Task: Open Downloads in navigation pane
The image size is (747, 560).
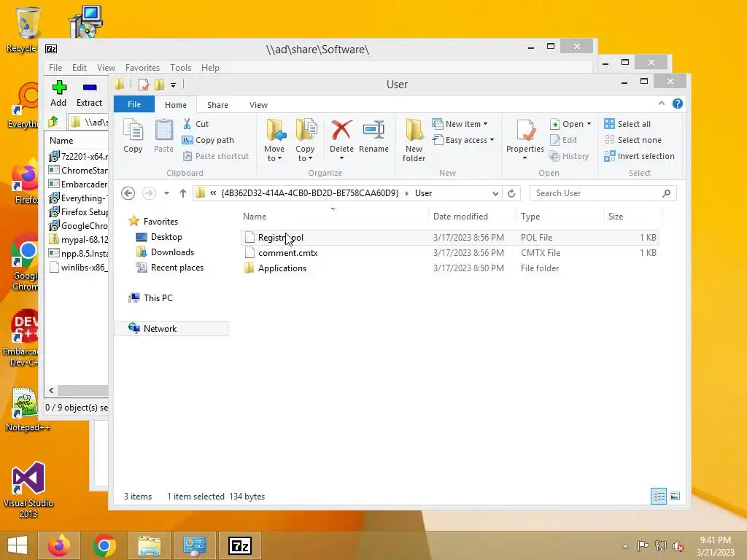Action: 172,252
